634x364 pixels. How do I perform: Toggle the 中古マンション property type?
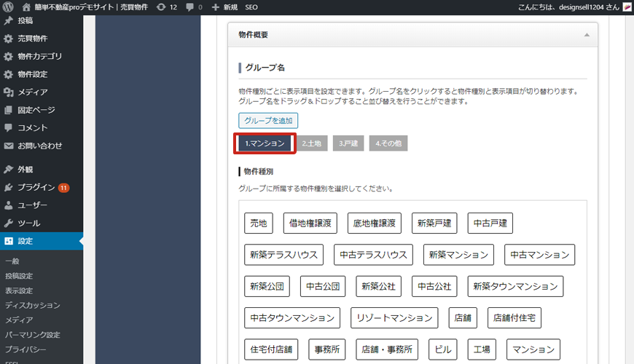[540, 255]
